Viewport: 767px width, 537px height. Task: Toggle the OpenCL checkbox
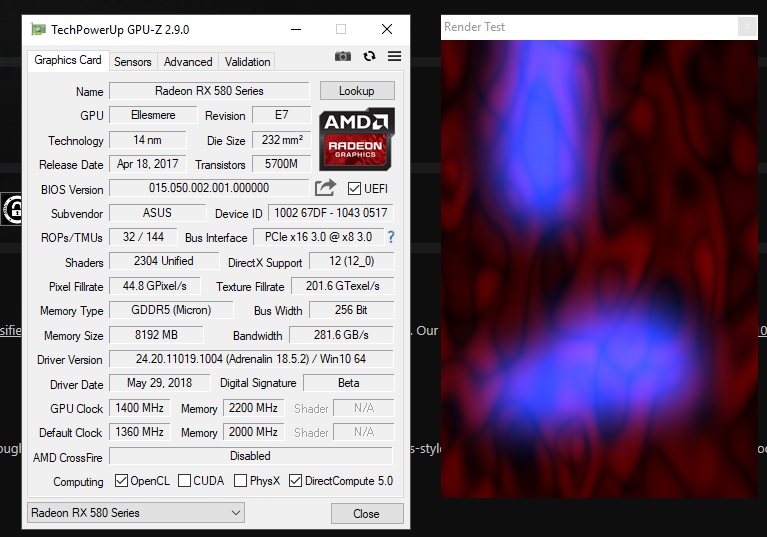point(121,481)
